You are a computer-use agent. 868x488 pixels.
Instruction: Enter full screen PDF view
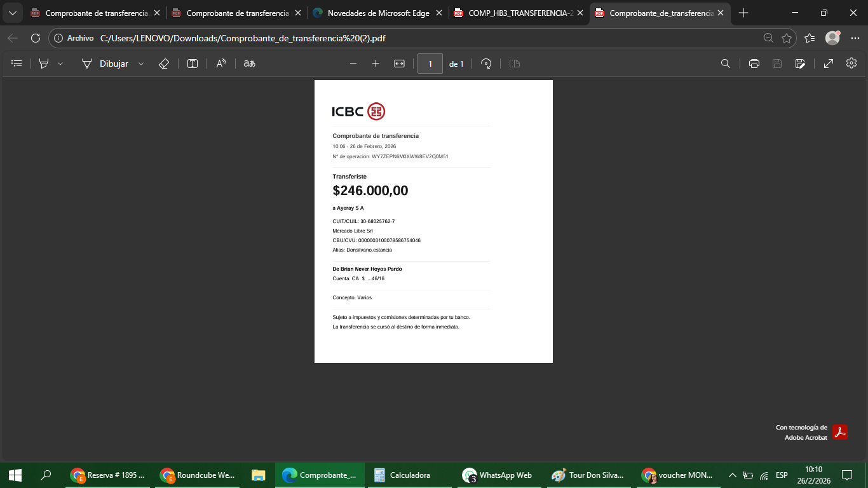pos(829,64)
